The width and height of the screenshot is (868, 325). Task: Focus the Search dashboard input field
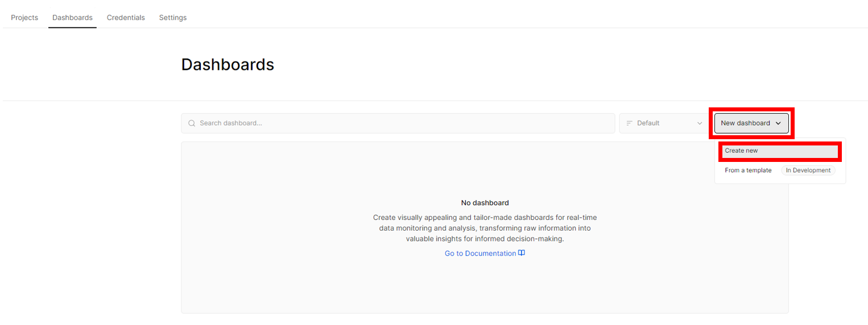[x=398, y=123]
